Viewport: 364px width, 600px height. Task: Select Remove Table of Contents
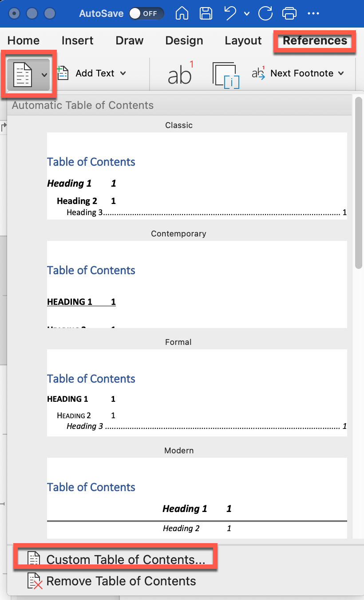tap(112, 581)
